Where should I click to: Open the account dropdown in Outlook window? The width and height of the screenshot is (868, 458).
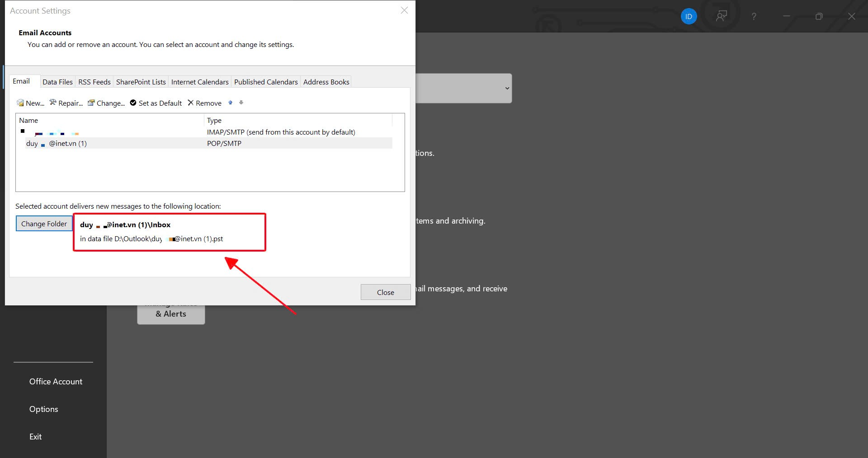(x=507, y=88)
